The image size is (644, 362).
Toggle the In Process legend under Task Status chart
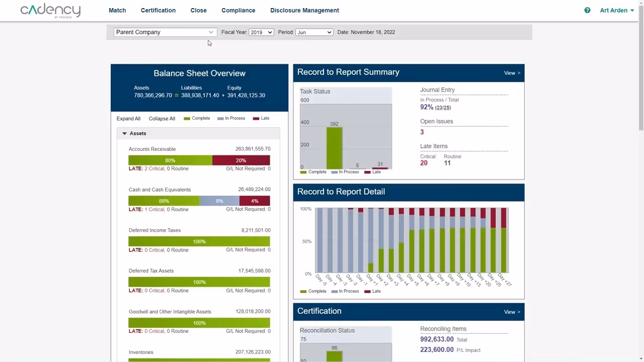tap(335, 171)
